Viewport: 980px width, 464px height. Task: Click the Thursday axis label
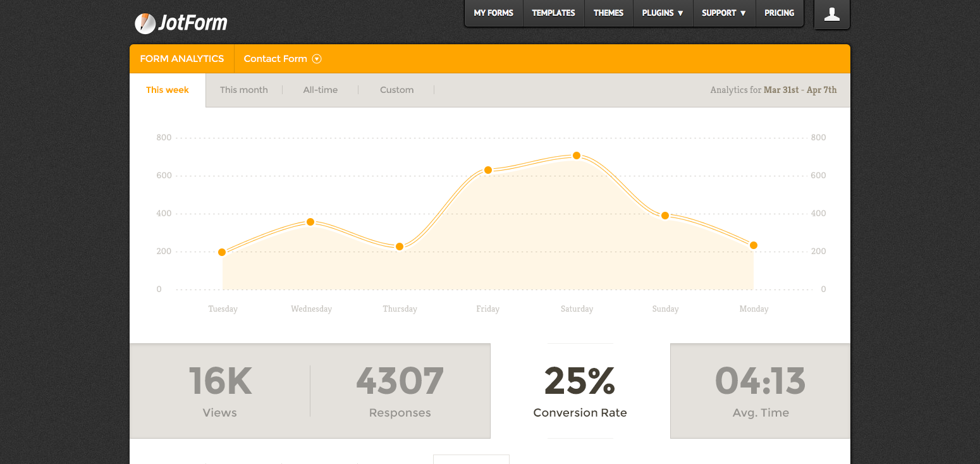[400, 309]
